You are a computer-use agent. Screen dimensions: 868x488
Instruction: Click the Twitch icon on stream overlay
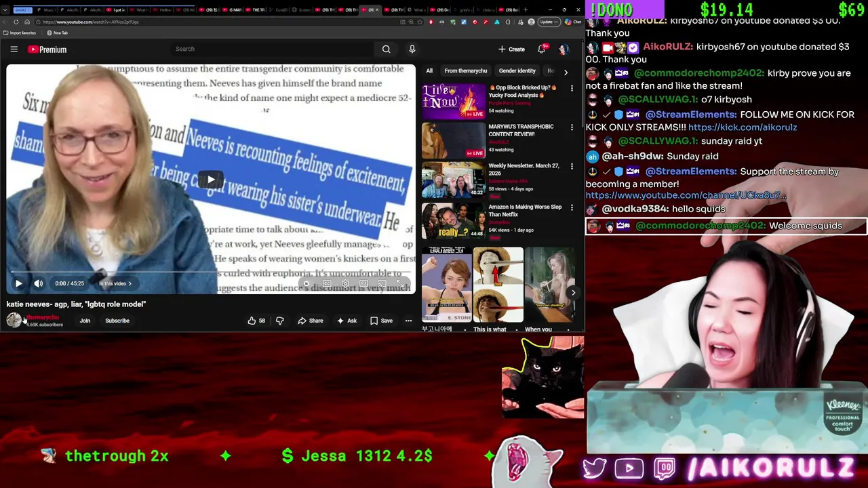665,468
